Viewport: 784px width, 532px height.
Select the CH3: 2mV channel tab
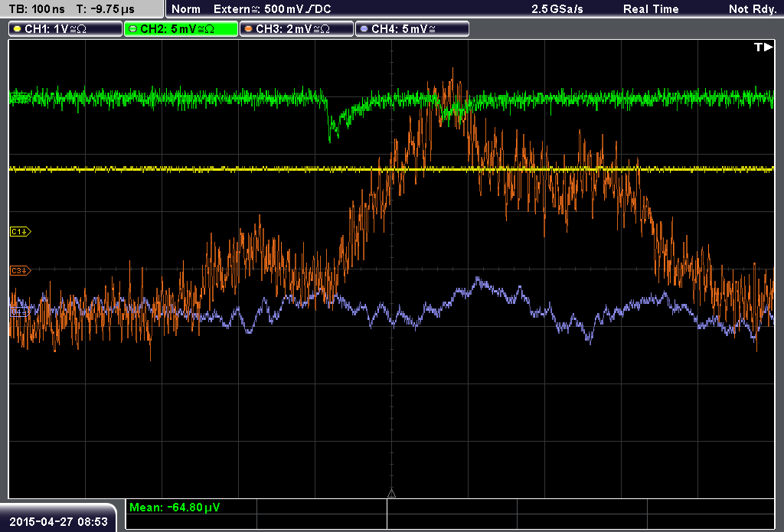pos(296,29)
